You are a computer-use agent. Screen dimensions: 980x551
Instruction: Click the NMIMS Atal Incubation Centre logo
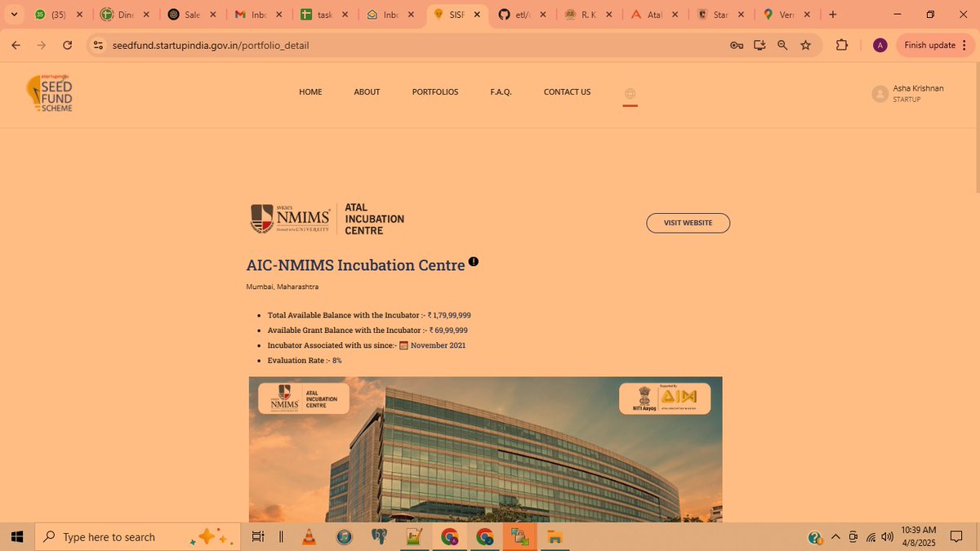point(327,220)
